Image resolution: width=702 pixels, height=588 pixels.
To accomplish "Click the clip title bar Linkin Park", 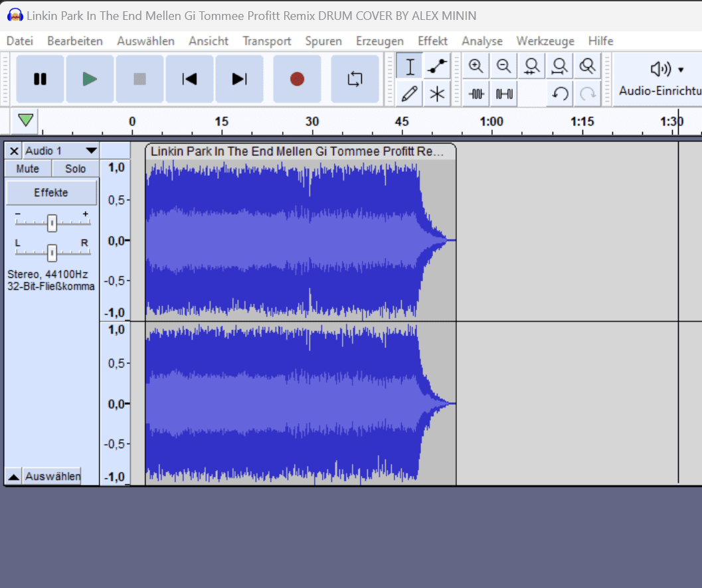I will point(300,151).
